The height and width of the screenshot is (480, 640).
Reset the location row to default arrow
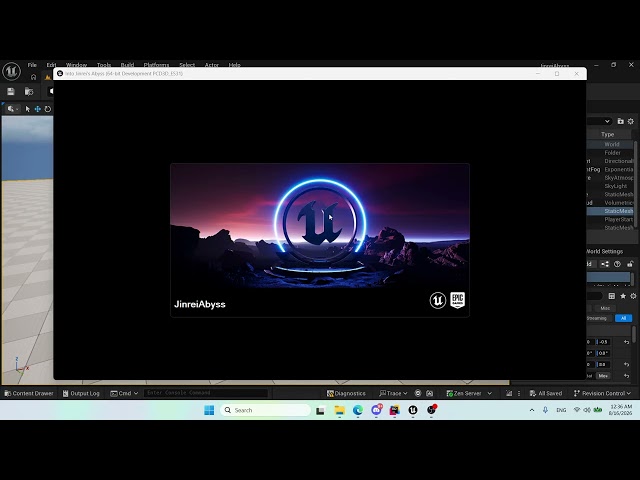click(627, 342)
